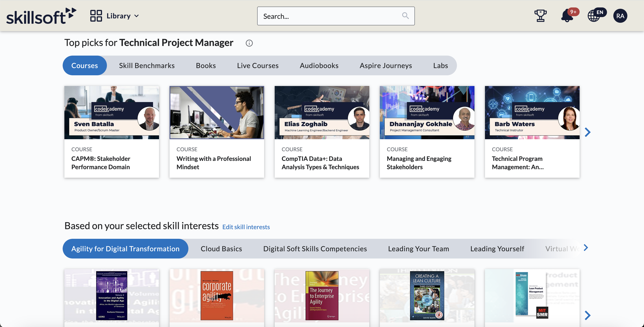View info tooltip next to Top picks heading

coord(249,43)
